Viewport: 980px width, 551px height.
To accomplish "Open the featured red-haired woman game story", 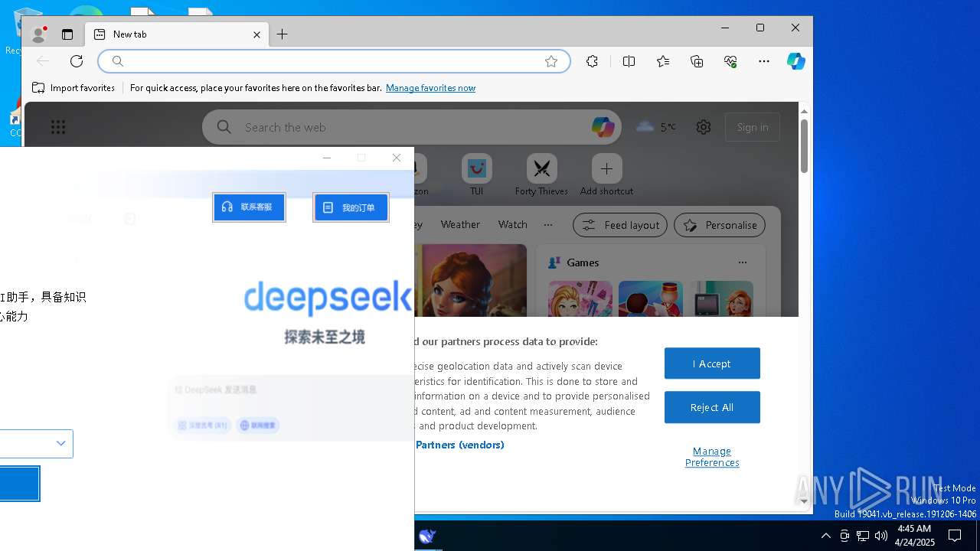I will (x=470, y=280).
